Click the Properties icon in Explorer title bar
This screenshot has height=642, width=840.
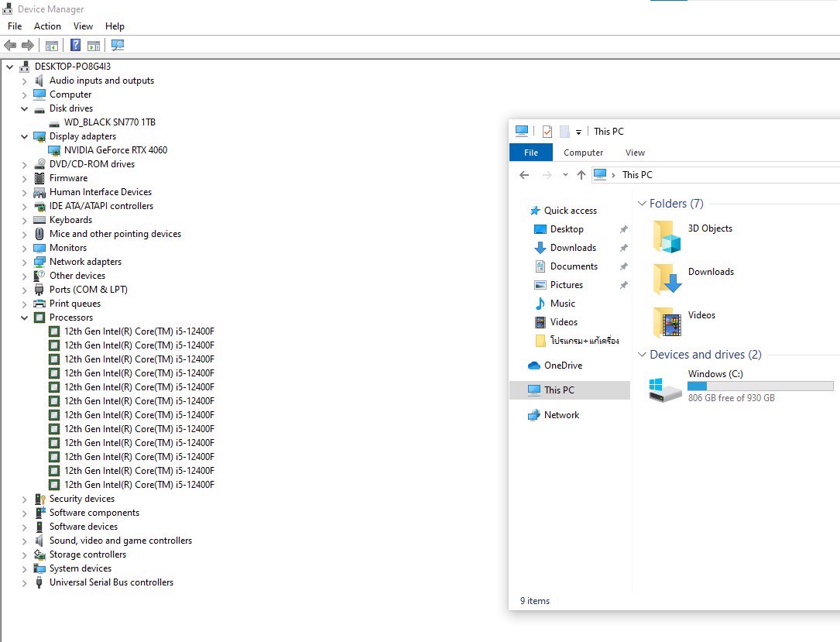tap(547, 132)
